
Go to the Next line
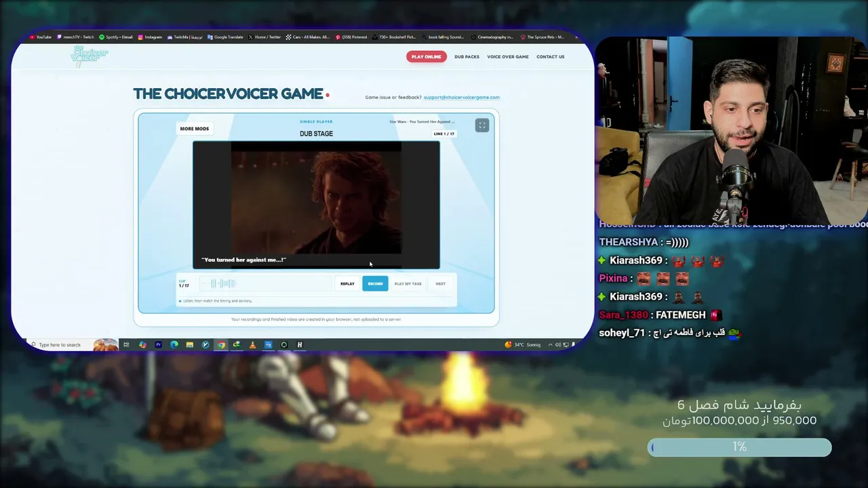point(440,283)
